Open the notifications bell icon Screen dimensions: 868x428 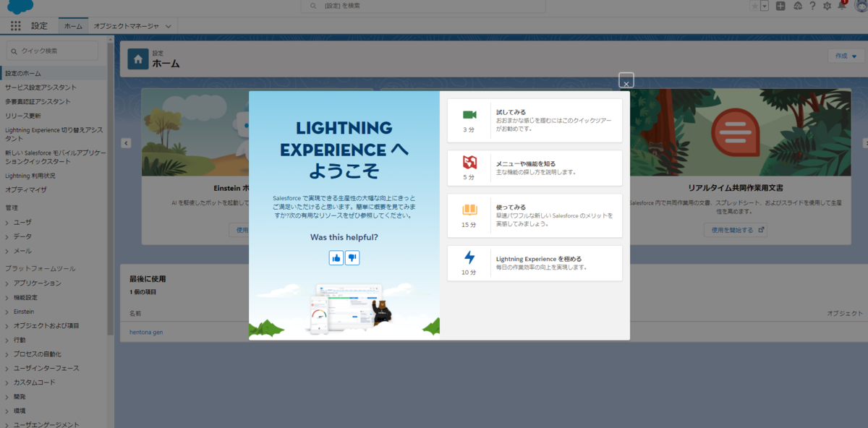(x=841, y=5)
